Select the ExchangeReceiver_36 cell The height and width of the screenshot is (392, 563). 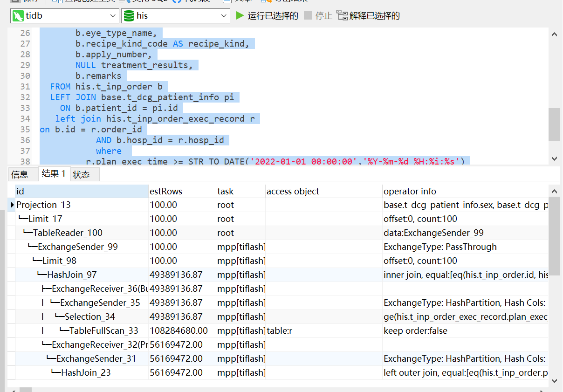pyautogui.click(x=82, y=289)
